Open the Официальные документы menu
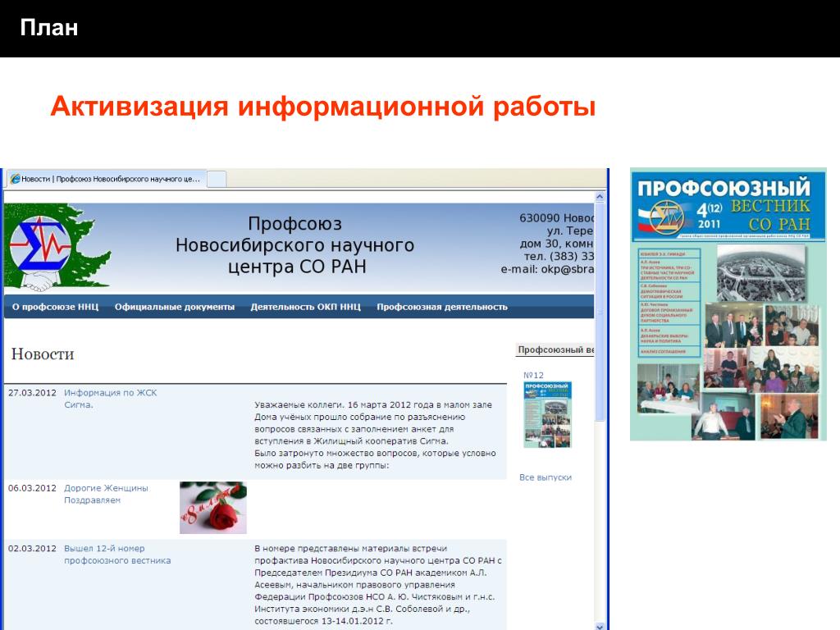Viewport: 840px width, 630px height. pyautogui.click(x=175, y=307)
